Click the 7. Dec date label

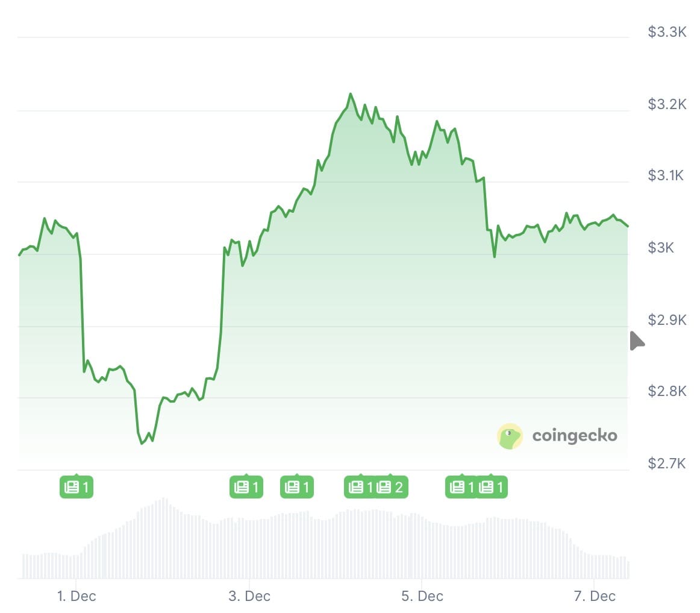tap(595, 596)
